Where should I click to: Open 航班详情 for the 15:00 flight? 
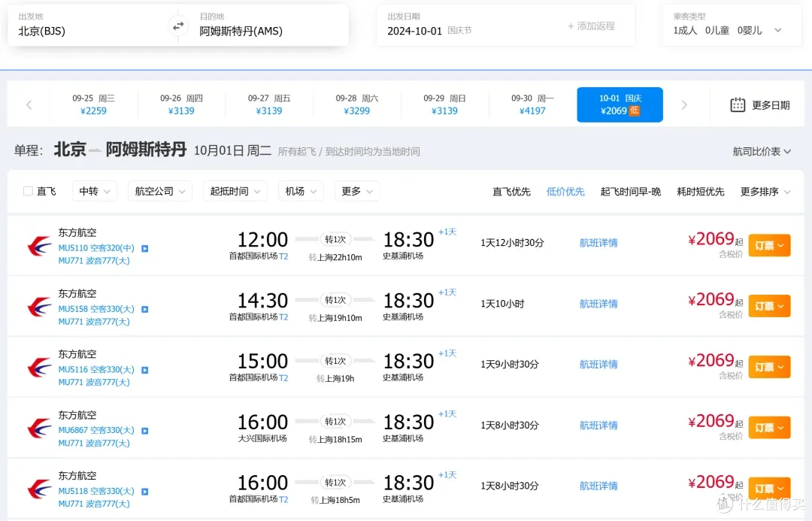pyautogui.click(x=598, y=365)
